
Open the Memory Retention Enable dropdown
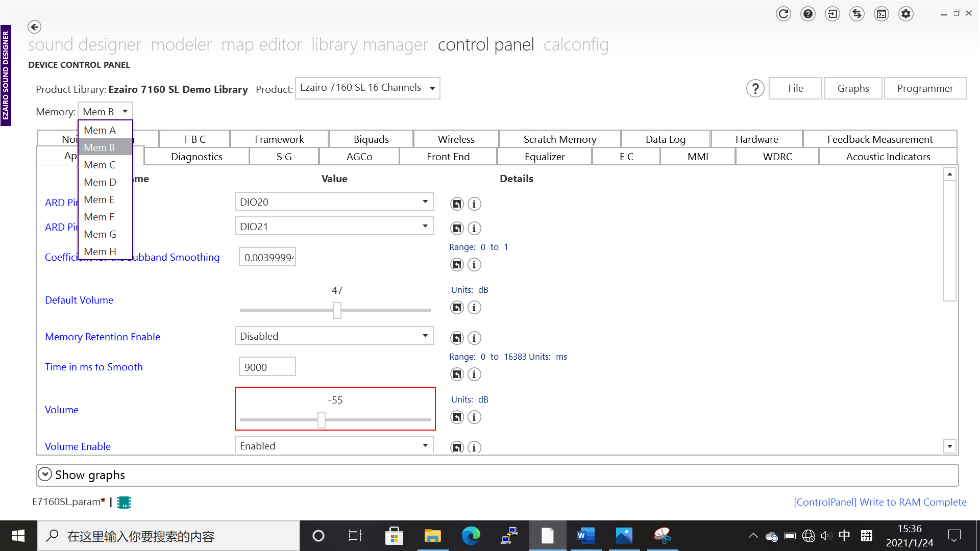tap(334, 336)
